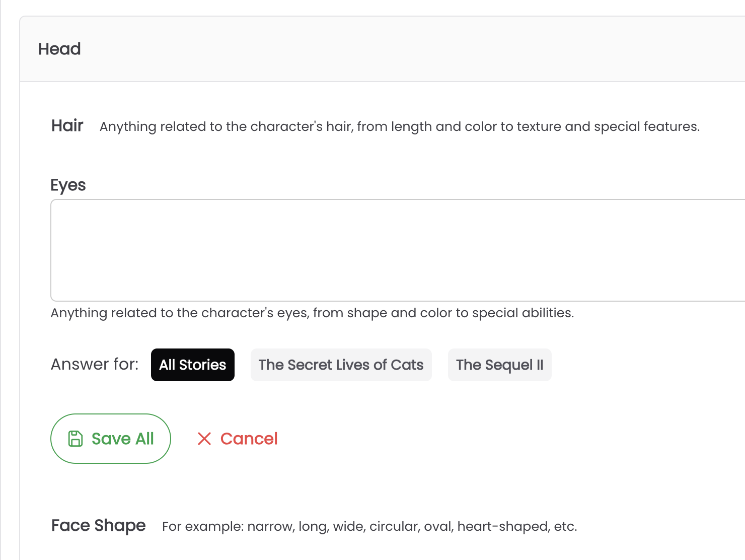Click the red X icon beside Cancel
The width and height of the screenshot is (745, 560).
pyautogui.click(x=204, y=439)
